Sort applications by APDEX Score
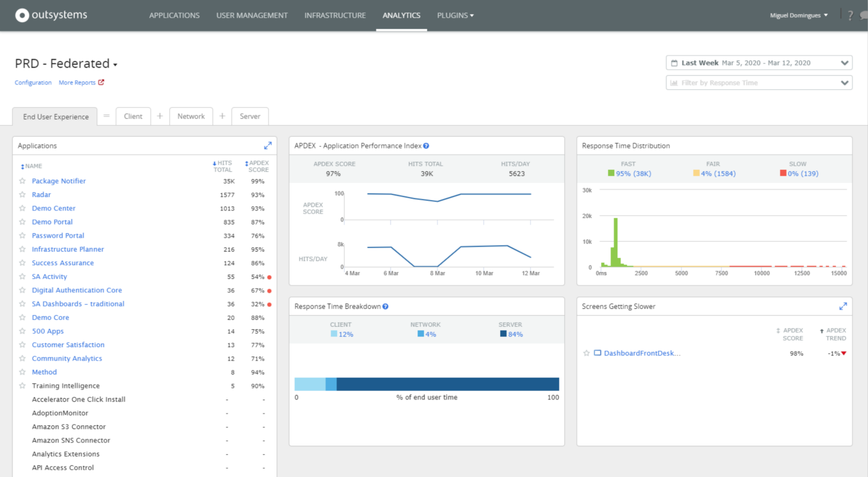This screenshot has height=477, width=868. tap(257, 166)
